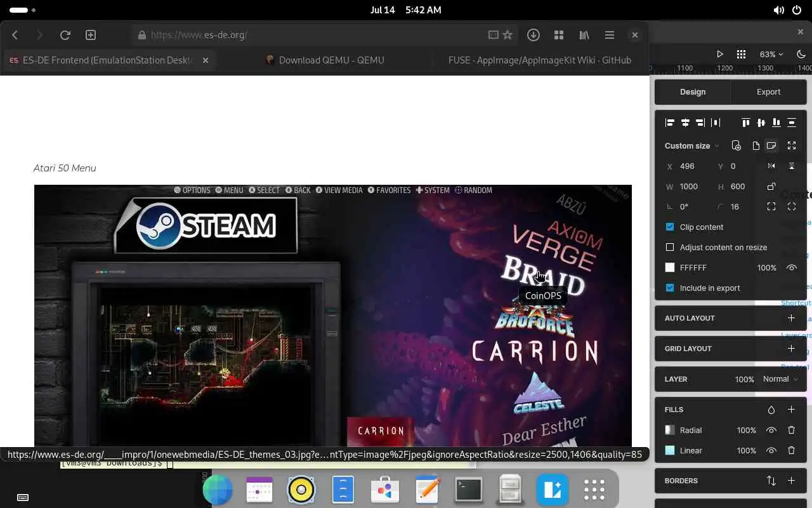
Task: Close the ES-DE Frontend tab
Action: tap(206, 60)
